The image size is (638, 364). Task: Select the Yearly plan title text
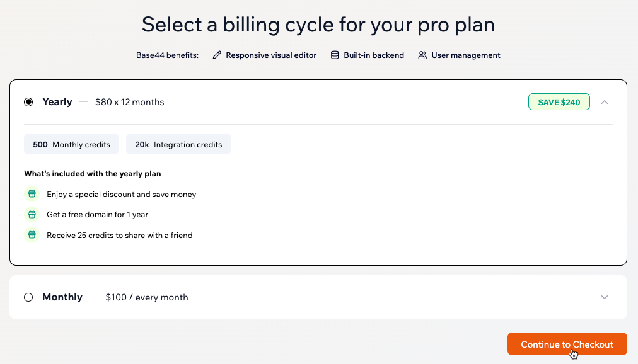(57, 101)
